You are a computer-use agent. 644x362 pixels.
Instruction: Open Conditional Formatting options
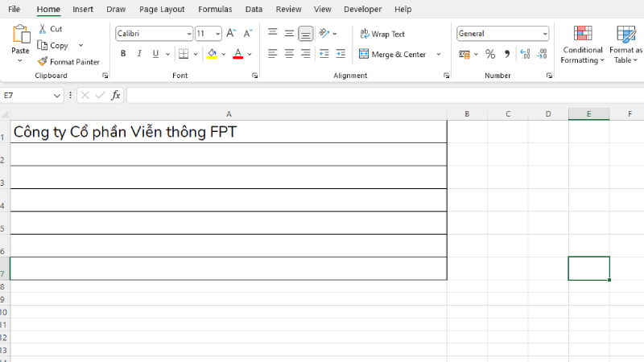pos(582,44)
